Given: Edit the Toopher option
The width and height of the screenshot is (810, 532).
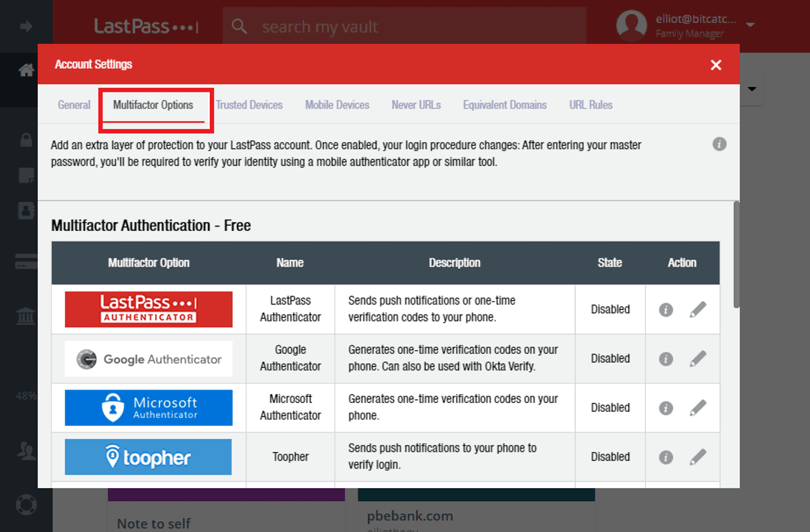Looking at the screenshot, I should pos(698,457).
